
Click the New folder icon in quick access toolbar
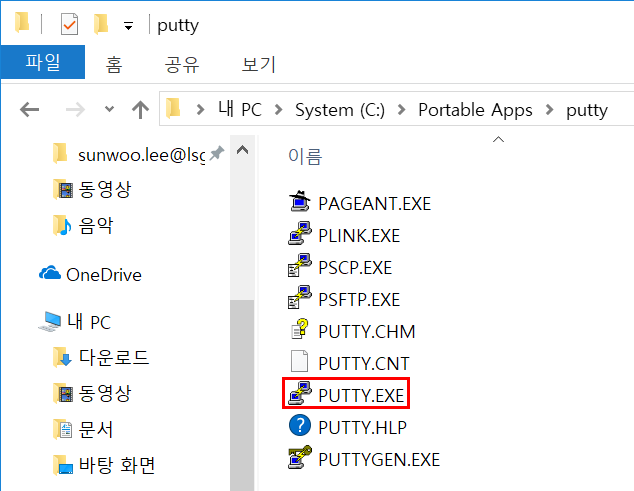(101, 24)
